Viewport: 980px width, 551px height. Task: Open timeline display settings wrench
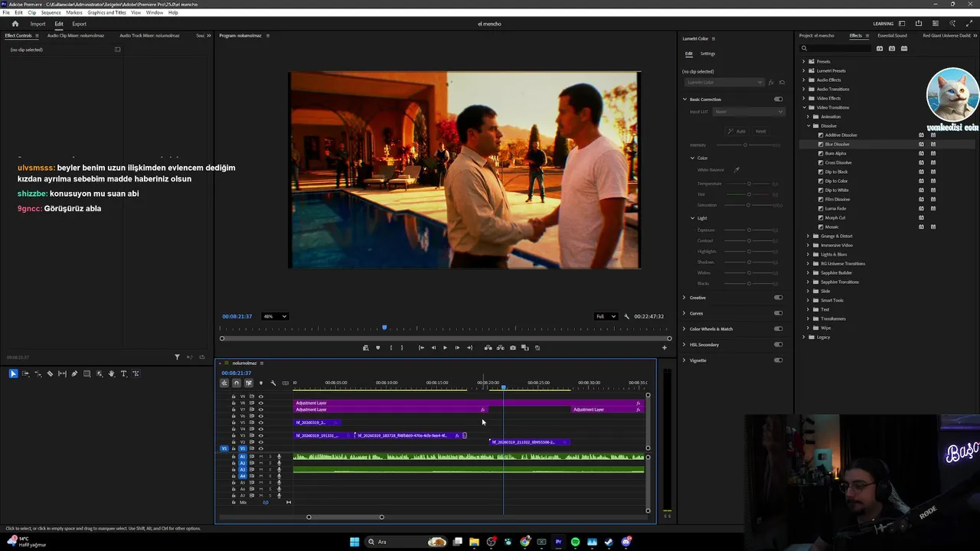[273, 383]
